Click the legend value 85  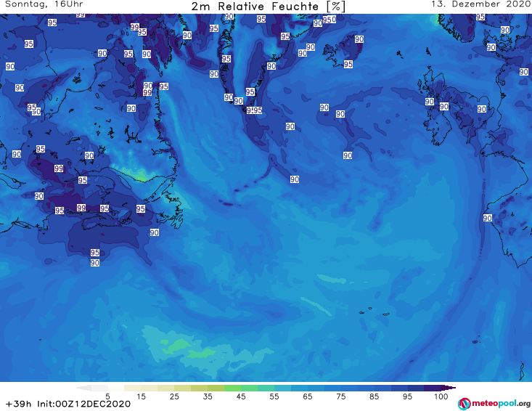pyautogui.click(x=374, y=396)
